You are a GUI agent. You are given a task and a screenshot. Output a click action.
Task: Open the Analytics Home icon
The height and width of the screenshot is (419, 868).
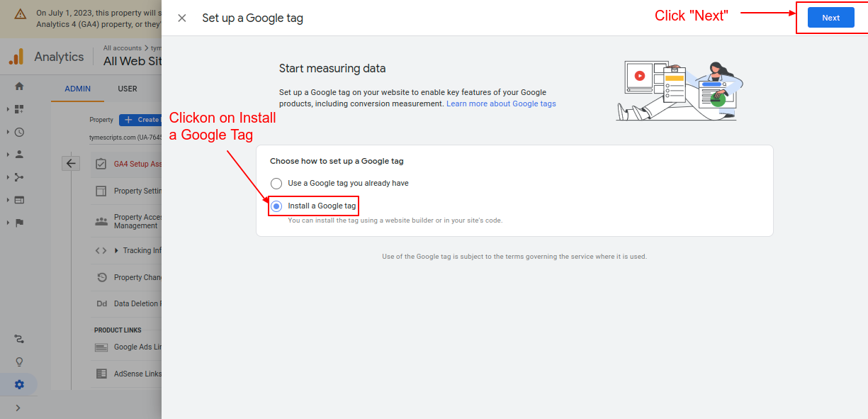(x=18, y=85)
